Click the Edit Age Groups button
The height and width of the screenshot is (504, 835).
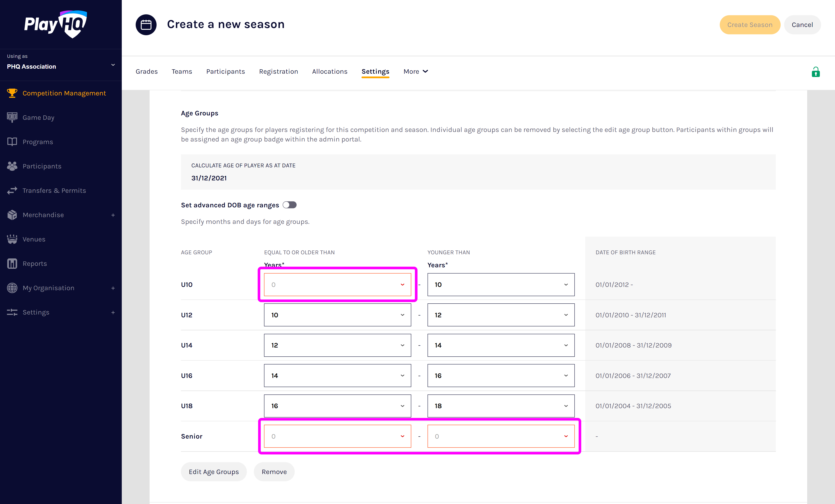pos(214,472)
